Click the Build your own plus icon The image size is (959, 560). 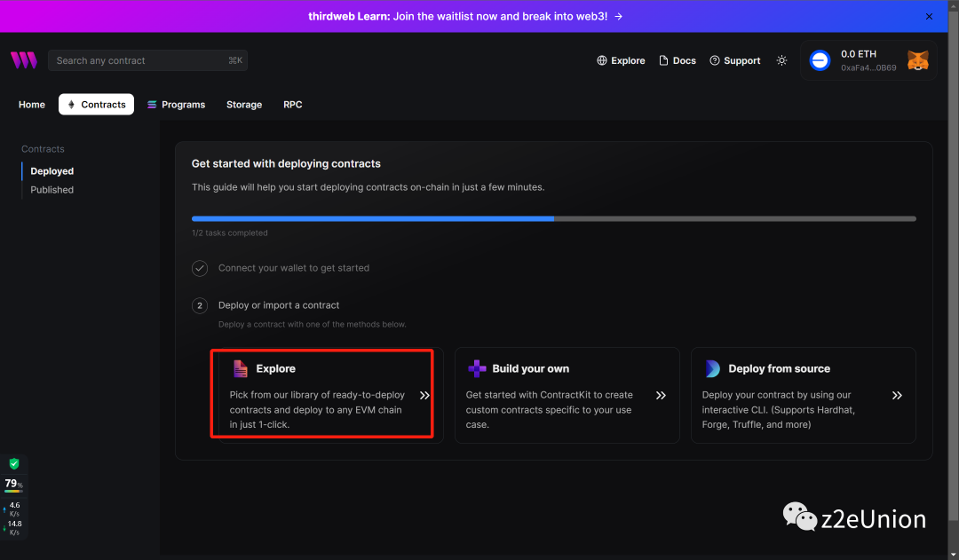click(x=477, y=368)
